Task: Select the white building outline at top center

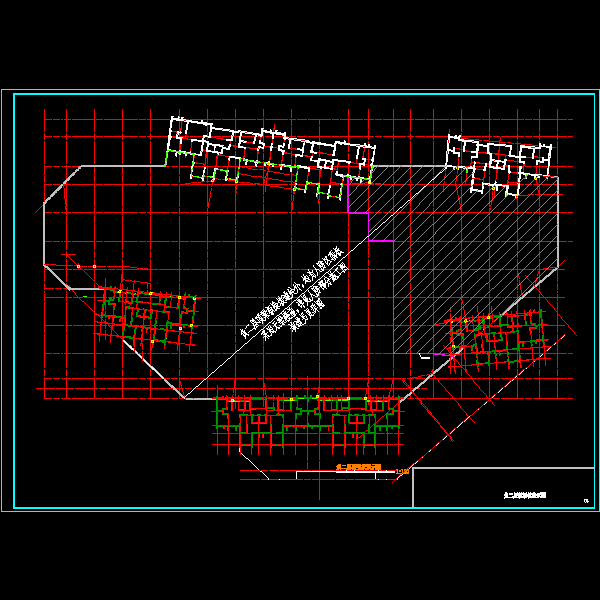Action: coord(270,142)
